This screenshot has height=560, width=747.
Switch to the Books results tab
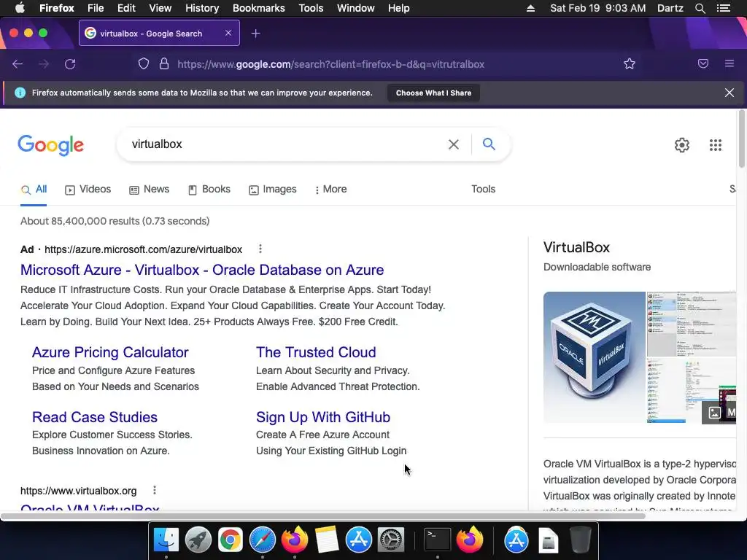[209, 190]
